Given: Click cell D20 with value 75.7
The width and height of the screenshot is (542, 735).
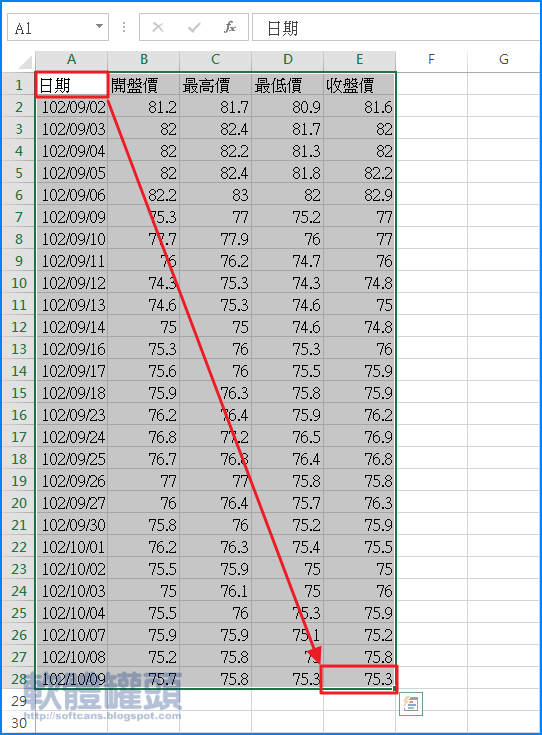Looking at the screenshot, I should tap(287, 503).
